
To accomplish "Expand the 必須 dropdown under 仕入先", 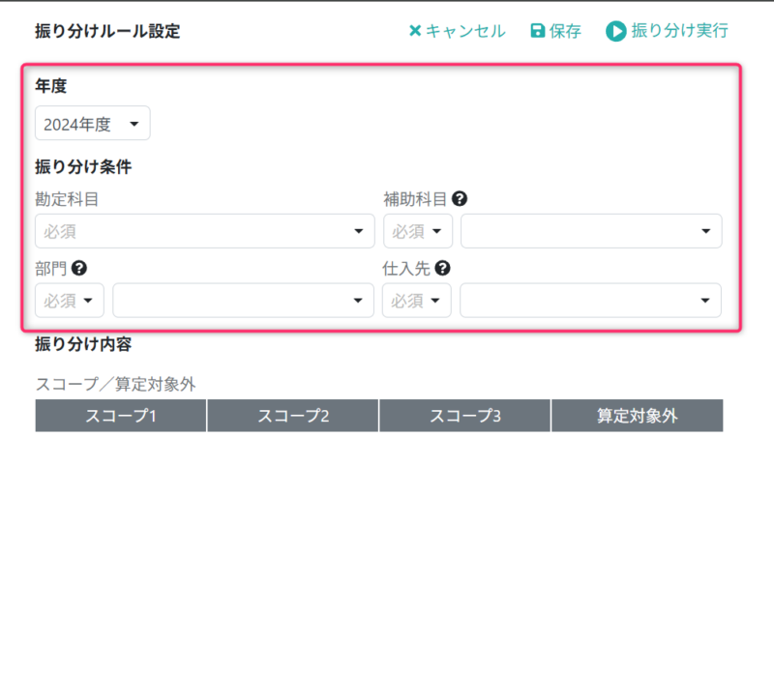I will 416,301.
